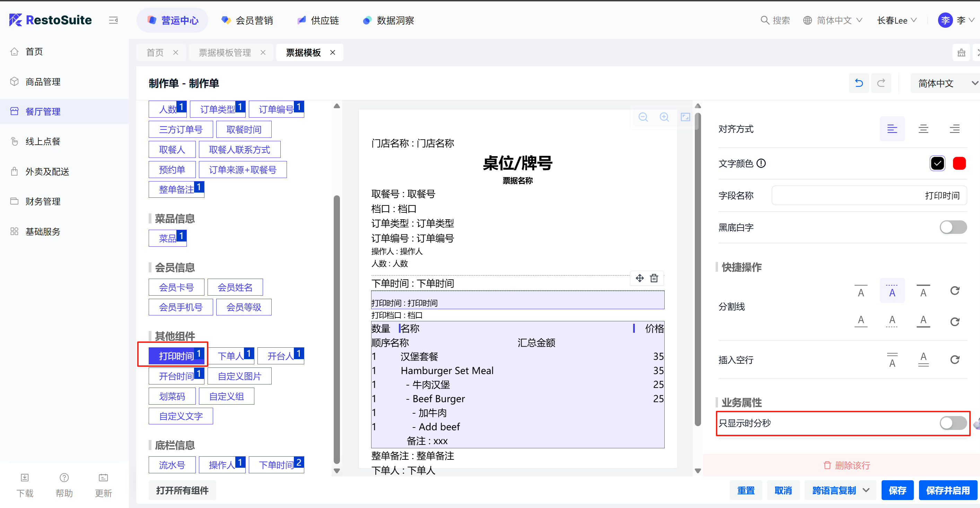Click the undo arrow icon
Viewport: 980px width, 508px height.
859,83
